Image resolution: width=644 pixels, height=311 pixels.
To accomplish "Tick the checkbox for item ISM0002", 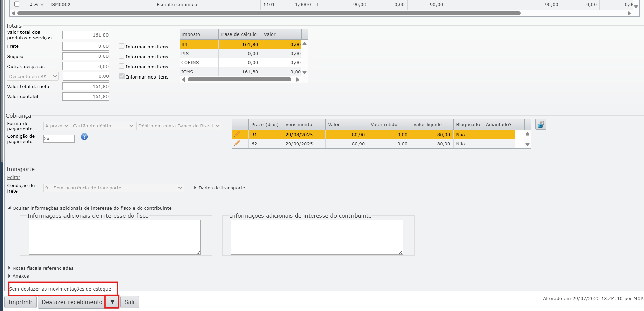I will (17, 4).
